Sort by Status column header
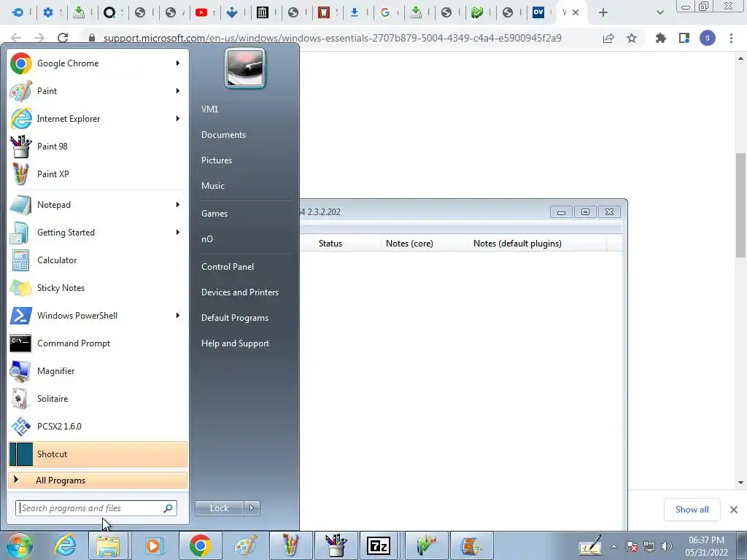The height and width of the screenshot is (560, 747). click(347, 244)
